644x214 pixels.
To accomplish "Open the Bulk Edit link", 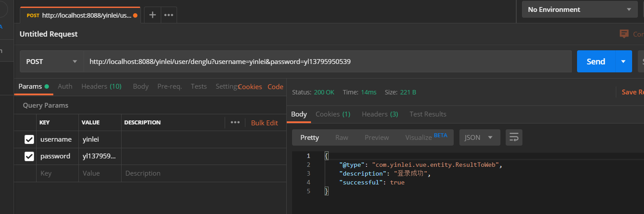I will [x=264, y=123].
